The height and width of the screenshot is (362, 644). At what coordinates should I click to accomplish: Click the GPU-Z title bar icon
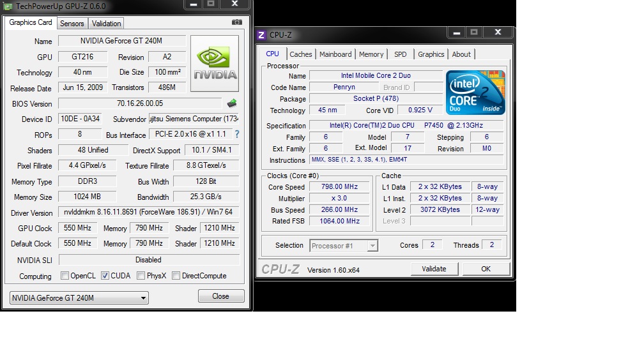[8, 6]
